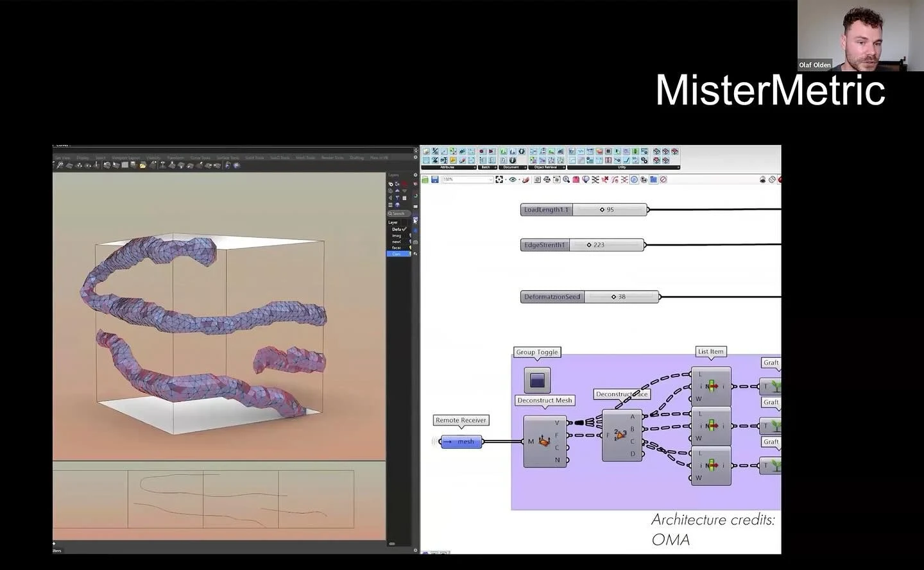Select the List Item component under its label
This screenshot has height=570, width=924.
[x=710, y=387]
